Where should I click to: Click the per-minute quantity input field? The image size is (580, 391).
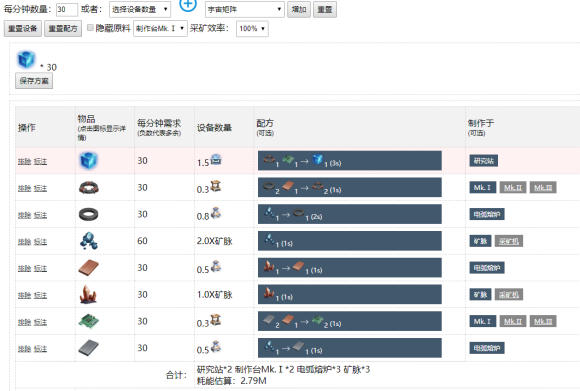coord(67,10)
